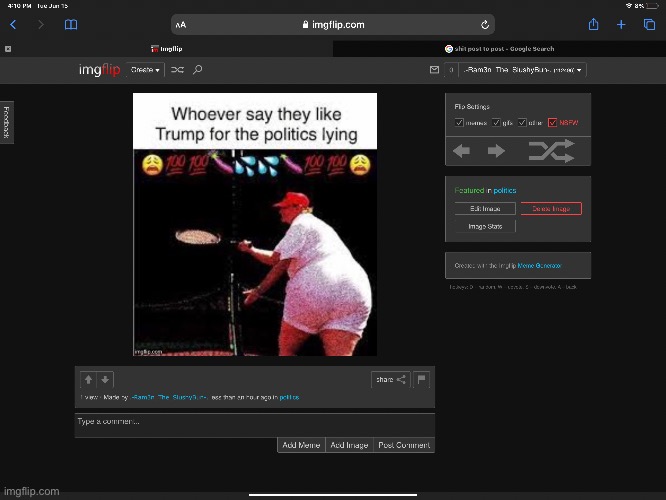Viewport: 666px width, 500px height.
Task: Open the Create dropdown menu
Action: click(x=145, y=70)
